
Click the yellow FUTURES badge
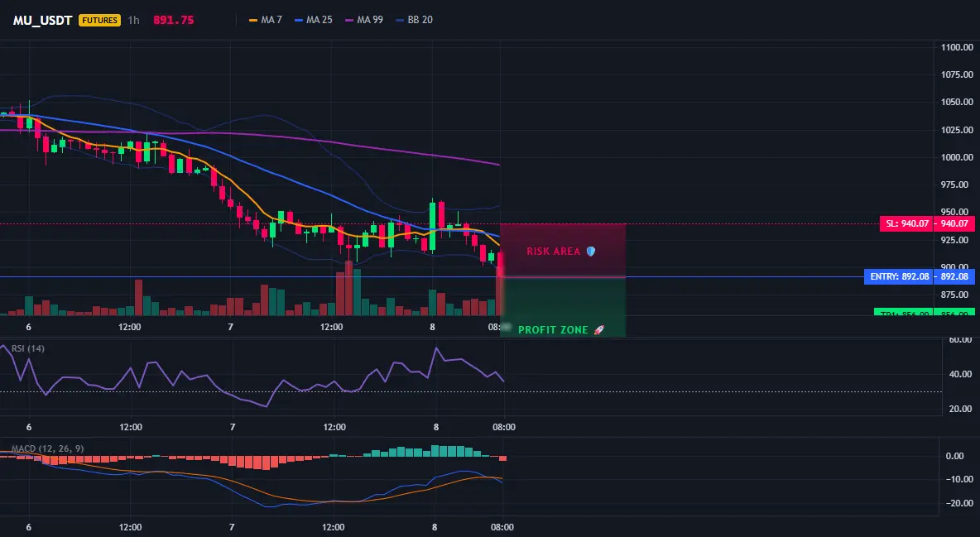tap(99, 20)
